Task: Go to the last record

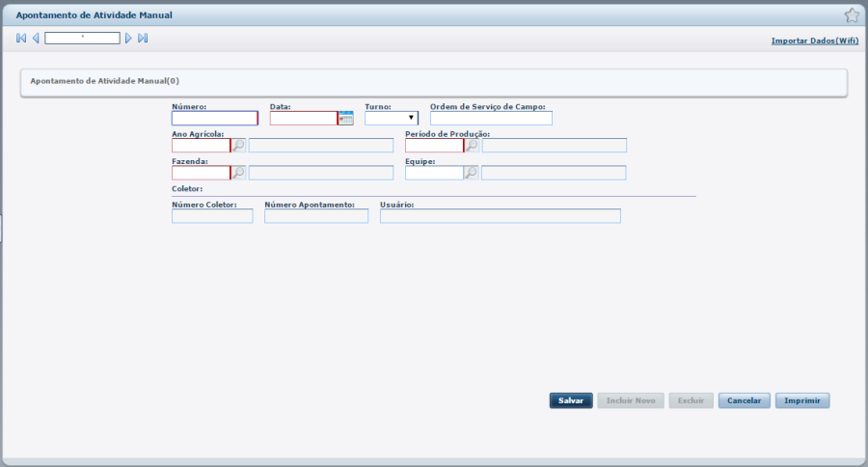Action: coord(143,39)
